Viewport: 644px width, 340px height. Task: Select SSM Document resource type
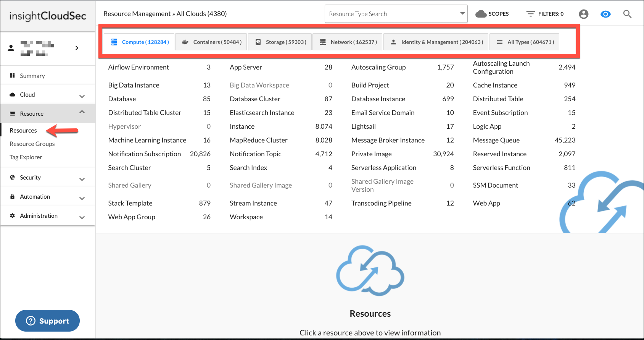pyautogui.click(x=496, y=185)
